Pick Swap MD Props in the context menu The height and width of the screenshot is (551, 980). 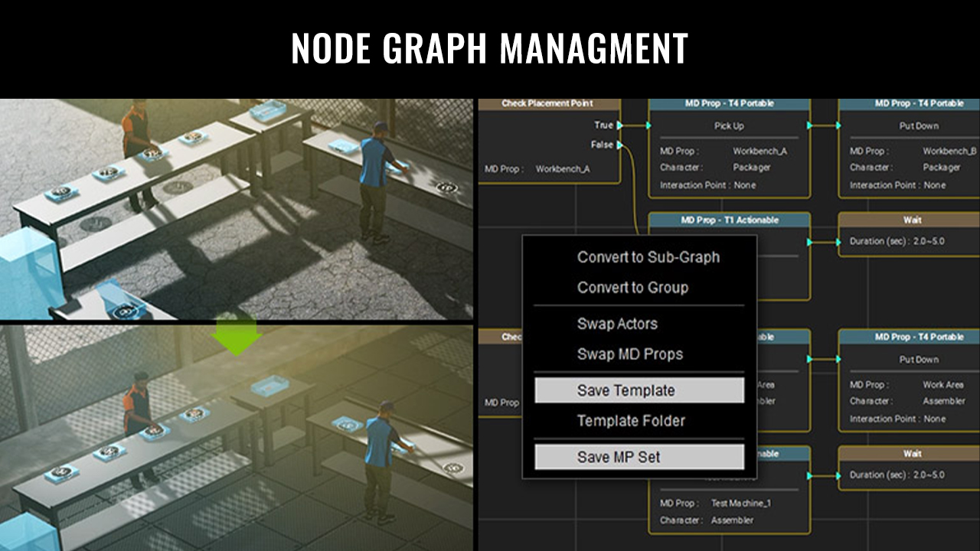[x=629, y=354]
